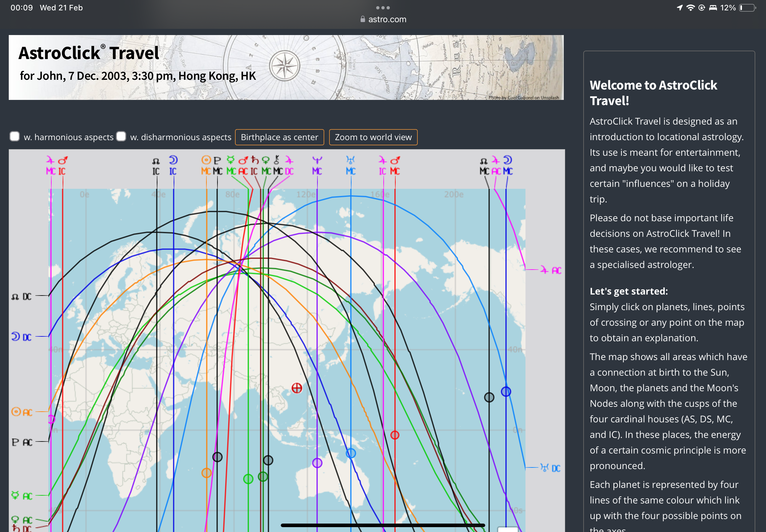Select the Uranus MC label

coord(351,166)
